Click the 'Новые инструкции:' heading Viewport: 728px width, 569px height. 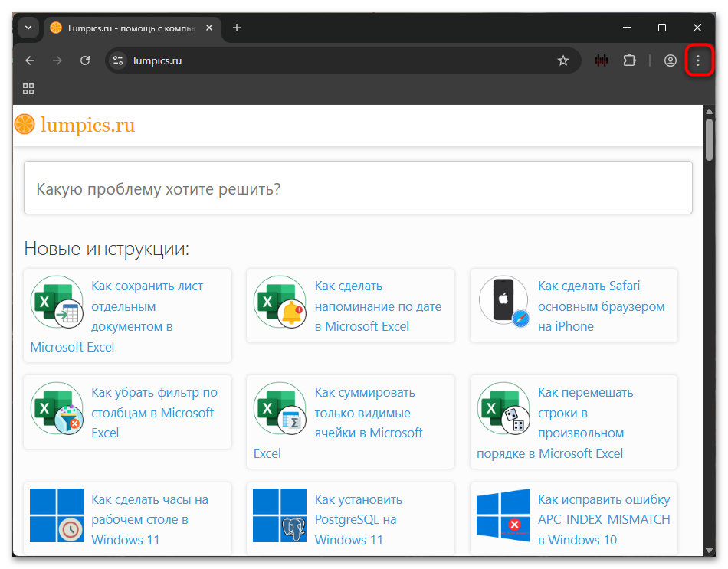(107, 249)
